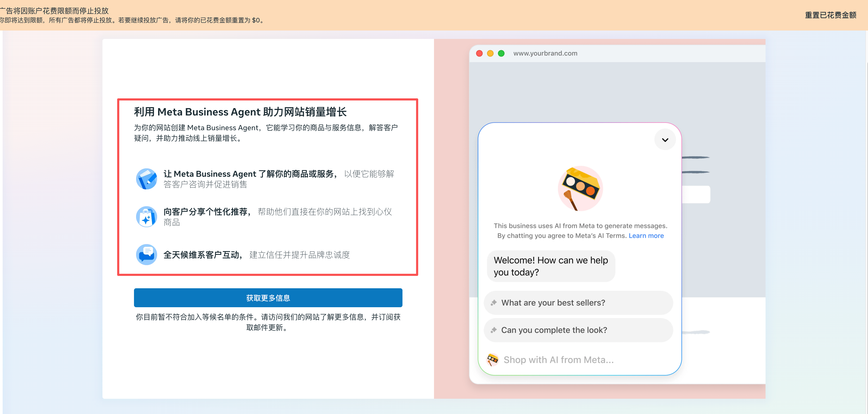This screenshot has width=868, height=414.
Task: Collapse the chat widget with the chevron
Action: 665,140
